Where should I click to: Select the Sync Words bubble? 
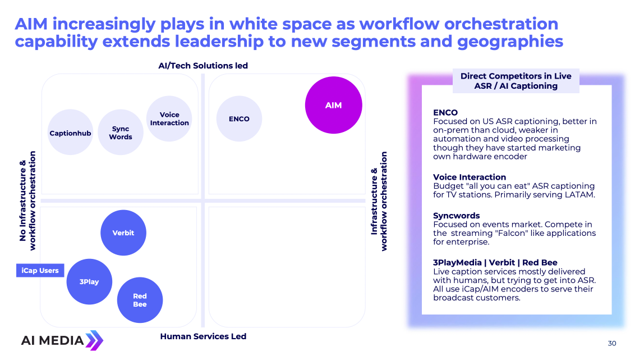[x=121, y=133]
